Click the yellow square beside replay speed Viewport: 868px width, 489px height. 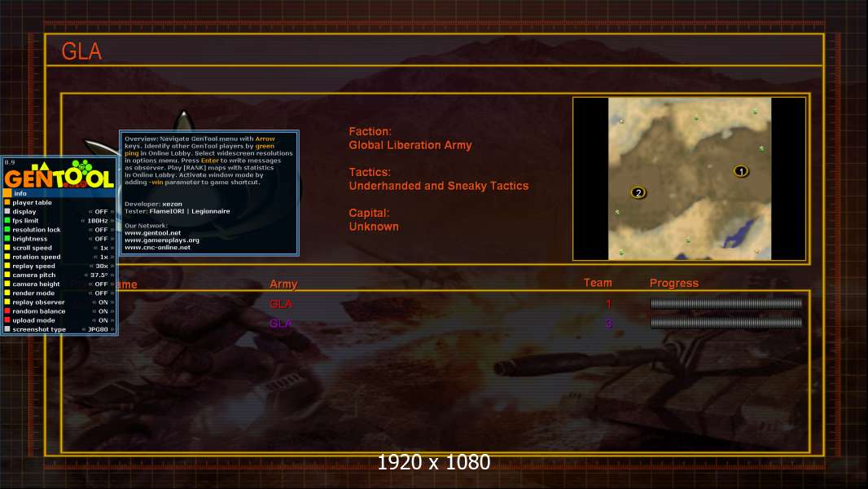click(x=7, y=266)
